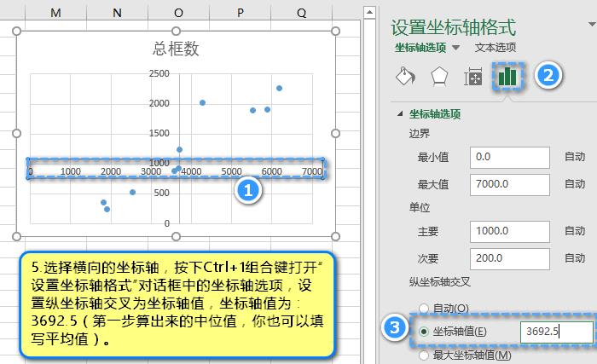Select the 坐标轴值(E) radio button
This screenshot has width=597, height=364.
coord(424,332)
